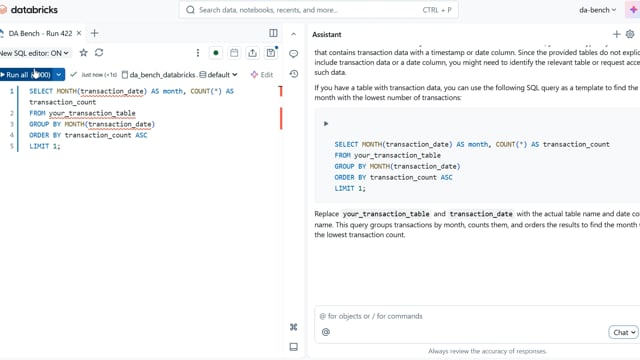This screenshot has height=360, width=640.
Task: Open the comments bubble in side rail
Action: 293,54
